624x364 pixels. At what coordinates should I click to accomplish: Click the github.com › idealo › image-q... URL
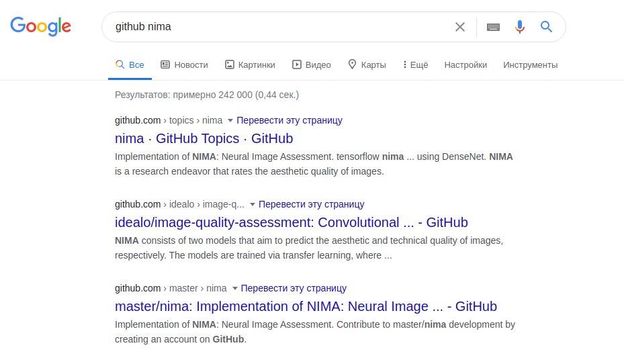pyautogui.click(x=179, y=204)
